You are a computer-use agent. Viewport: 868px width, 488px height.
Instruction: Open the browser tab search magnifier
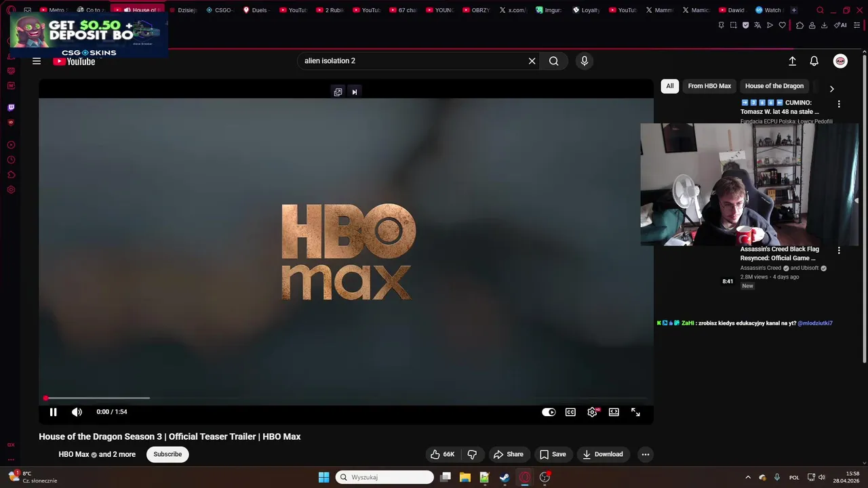click(821, 10)
